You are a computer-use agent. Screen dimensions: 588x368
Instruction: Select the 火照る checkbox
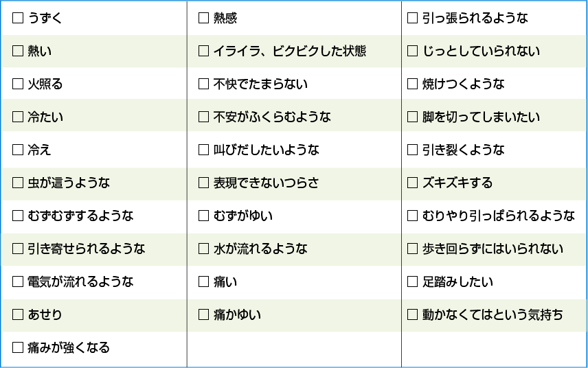tap(18, 84)
